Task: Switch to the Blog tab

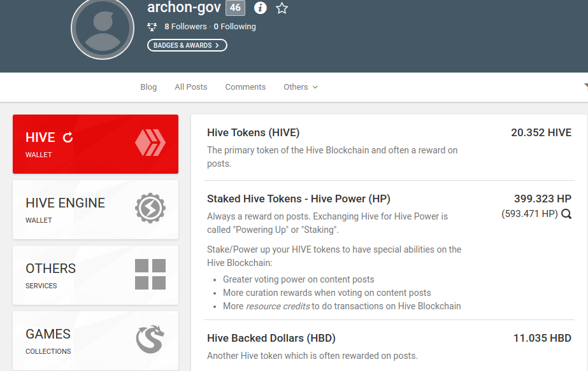Action: pos(148,87)
